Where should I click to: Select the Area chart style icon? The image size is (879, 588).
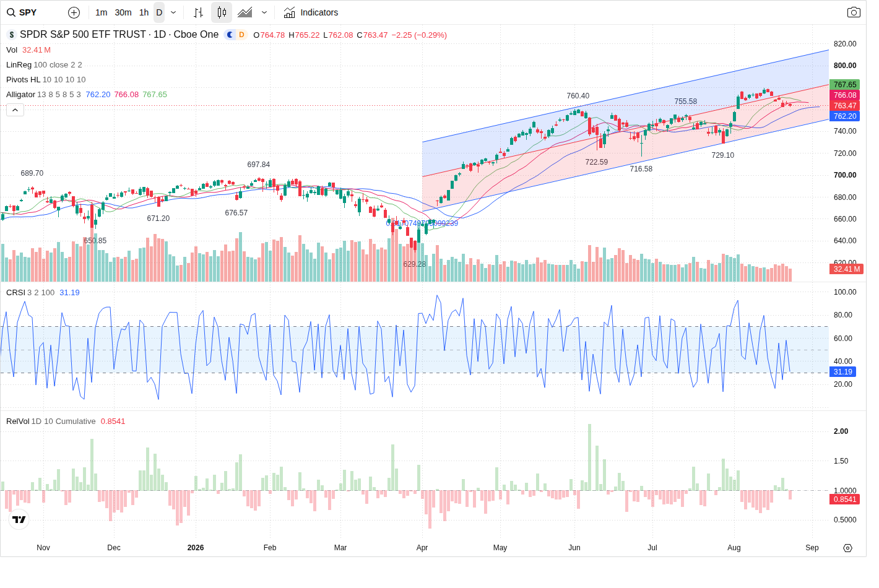tap(245, 12)
